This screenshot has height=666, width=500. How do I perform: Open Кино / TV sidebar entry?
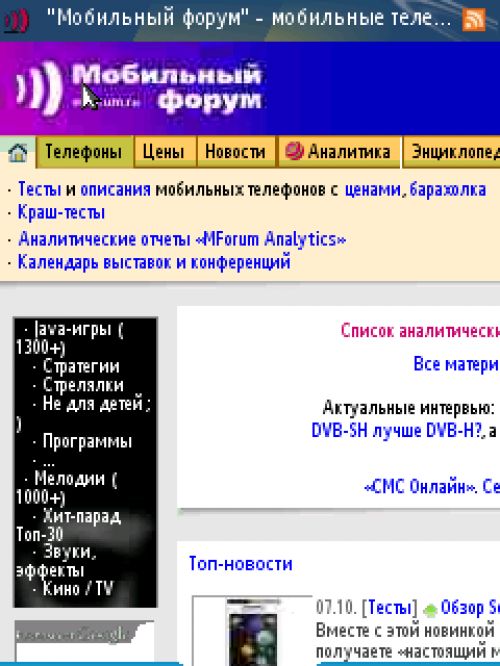tap(78, 589)
